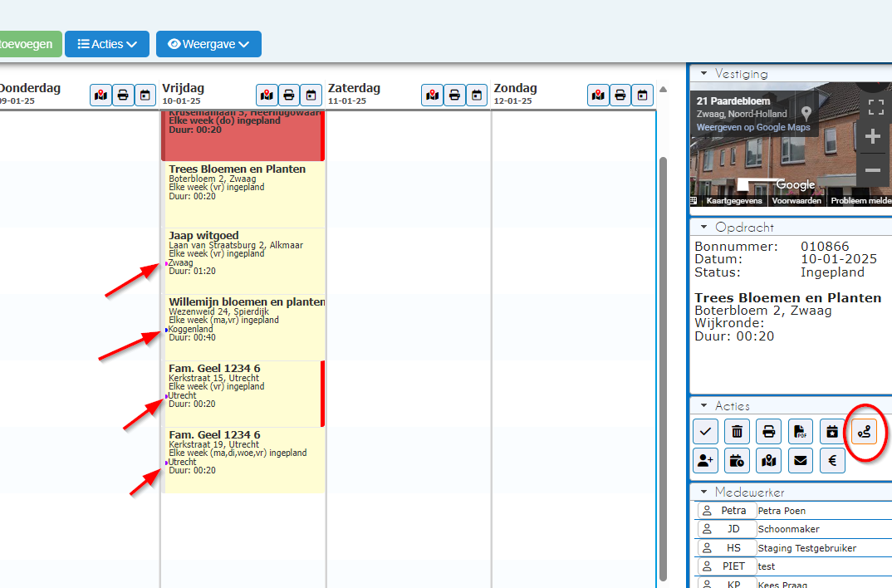Open the route map for Zondag
This screenshot has width=892, height=588.
[599, 95]
